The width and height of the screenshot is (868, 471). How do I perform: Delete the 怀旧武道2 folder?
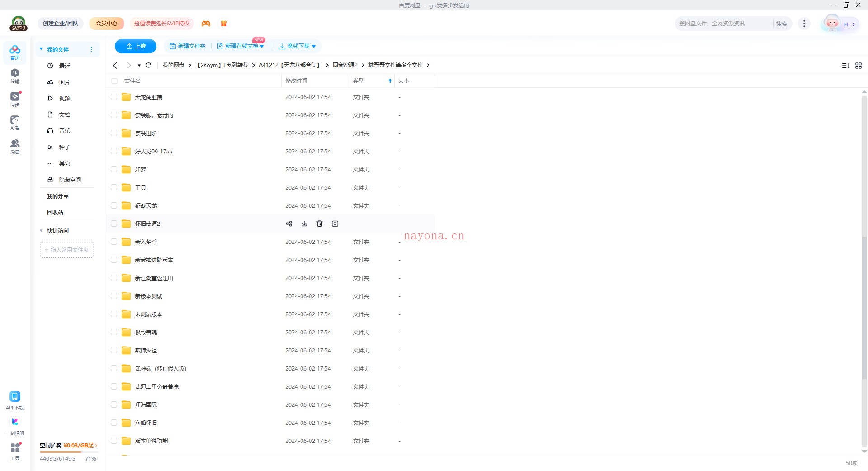(320, 224)
